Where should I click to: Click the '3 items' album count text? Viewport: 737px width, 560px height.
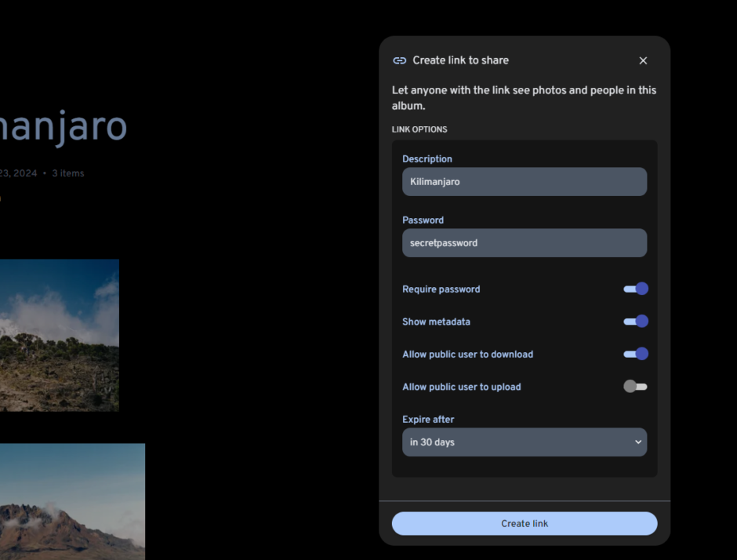click(x=67, y=173)
